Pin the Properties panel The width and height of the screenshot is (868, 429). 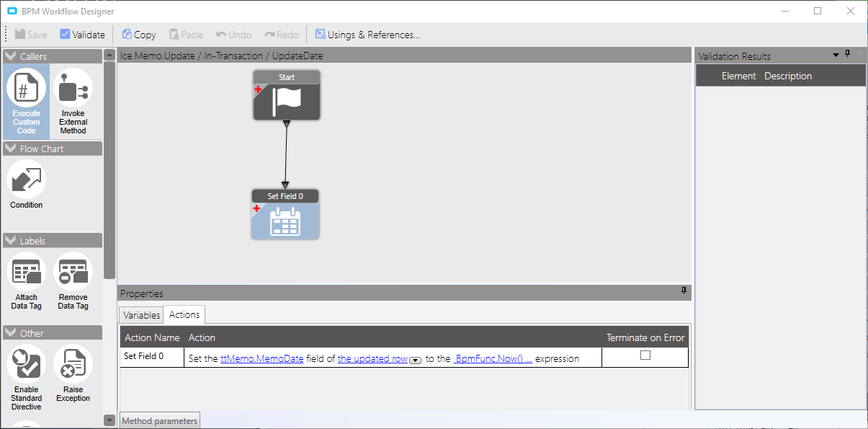684,290
